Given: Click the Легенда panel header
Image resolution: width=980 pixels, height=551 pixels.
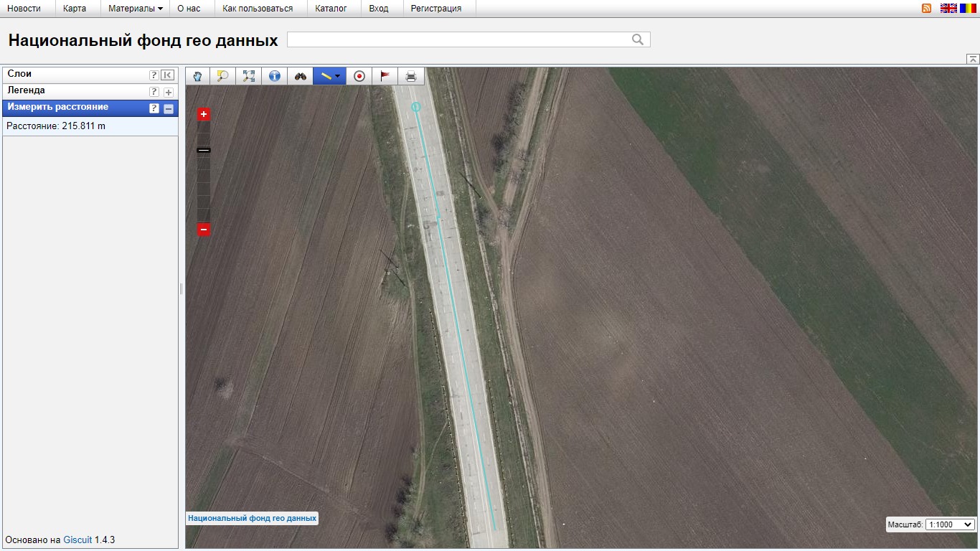Looking at the screenshot, I should (90, 92).
